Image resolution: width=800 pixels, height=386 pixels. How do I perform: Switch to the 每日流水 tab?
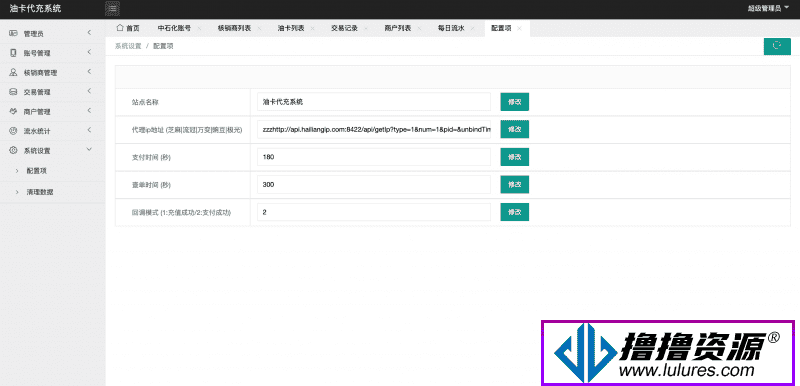(451, 29)
